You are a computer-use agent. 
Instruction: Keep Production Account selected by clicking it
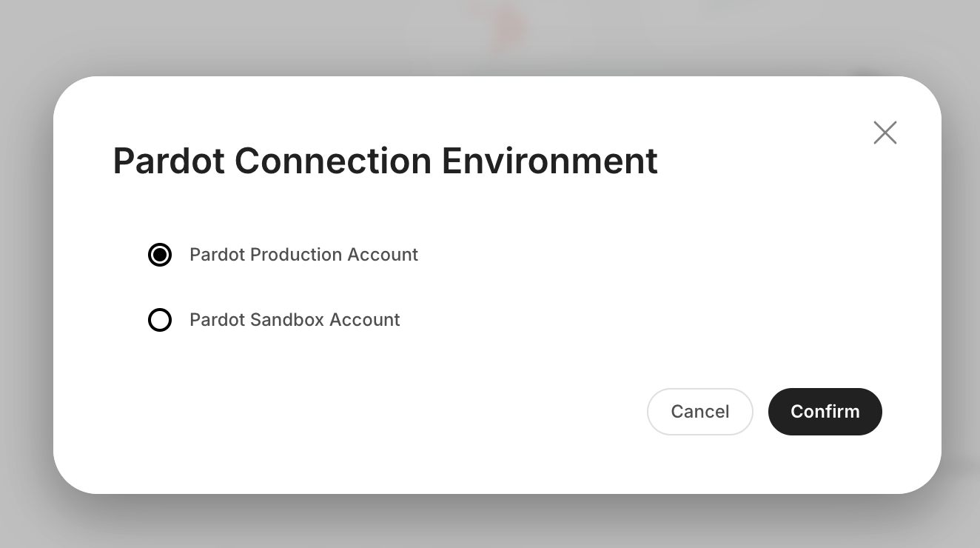[160, 255]
